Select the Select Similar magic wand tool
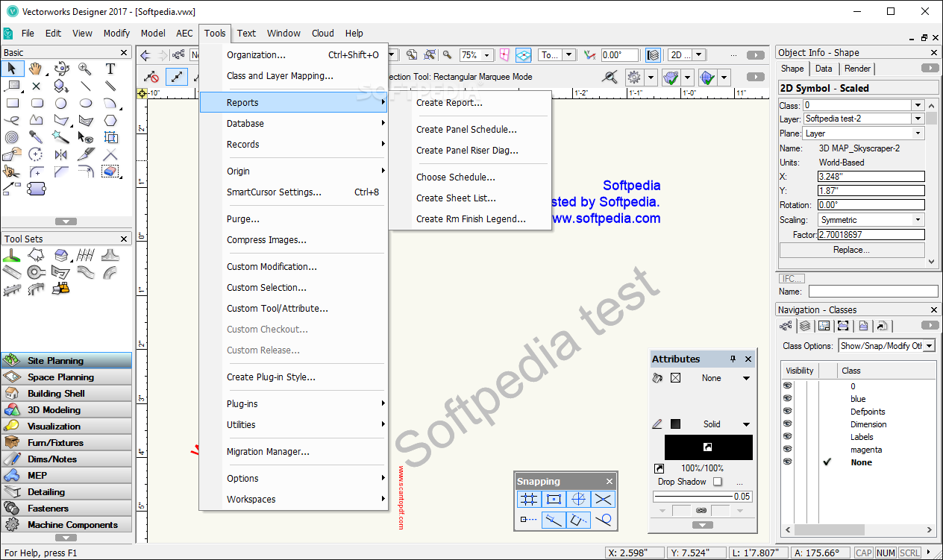The width and height of the screenshot is (943, 560). pos(61,137)
